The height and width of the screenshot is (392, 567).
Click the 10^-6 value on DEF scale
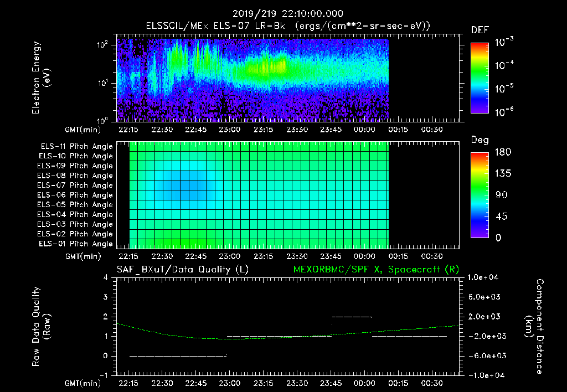coord(504,111)
